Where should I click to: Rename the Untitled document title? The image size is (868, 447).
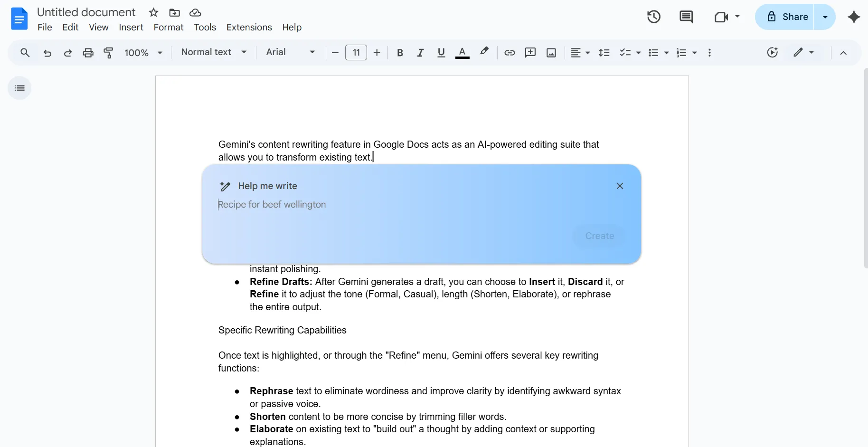click(x=86, y=12)
